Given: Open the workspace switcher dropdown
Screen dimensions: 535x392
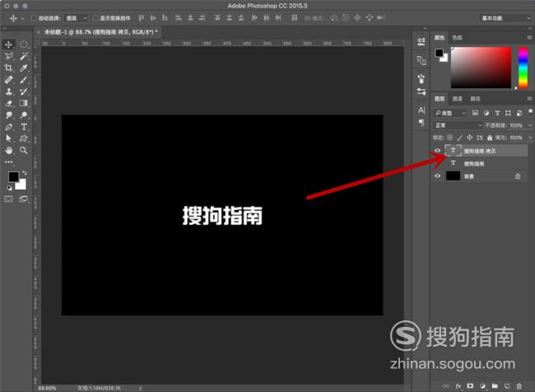Looking at the screenshot, I should click(505, 18).
